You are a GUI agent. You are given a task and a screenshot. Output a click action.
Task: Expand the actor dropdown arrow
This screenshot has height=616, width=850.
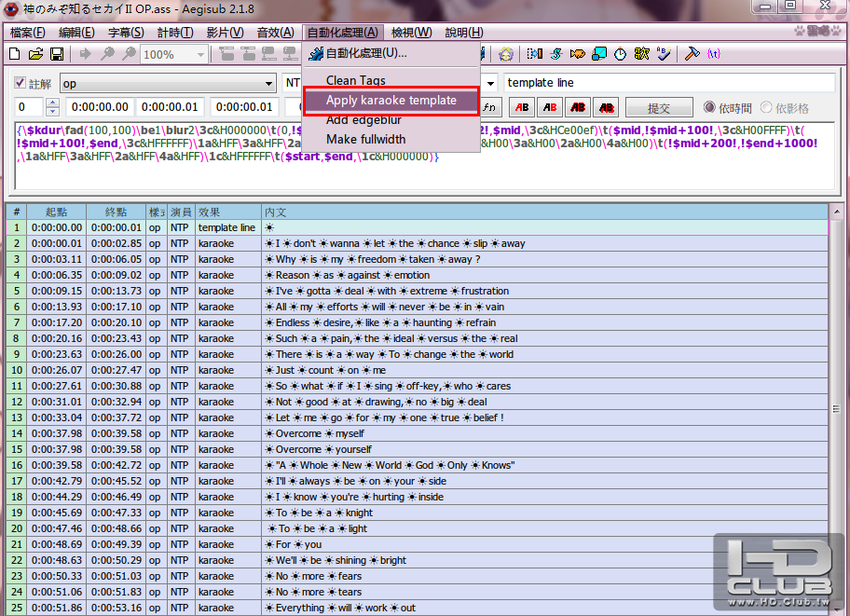[490, 84]
